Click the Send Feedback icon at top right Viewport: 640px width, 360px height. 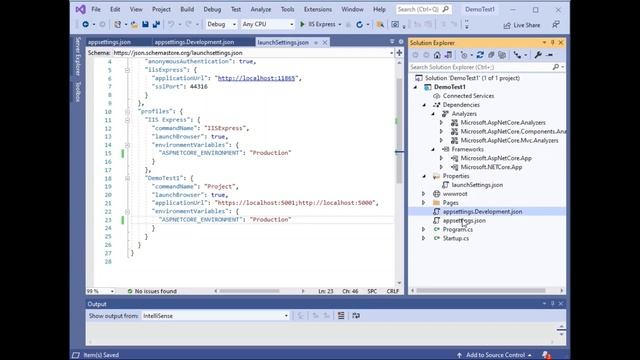click(x=556, y=25)
